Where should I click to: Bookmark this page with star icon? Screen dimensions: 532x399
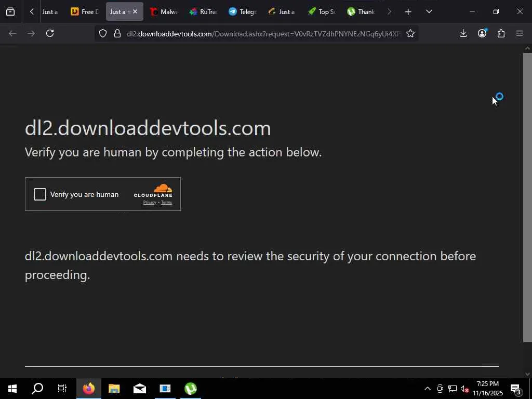(x=410, y=33)
